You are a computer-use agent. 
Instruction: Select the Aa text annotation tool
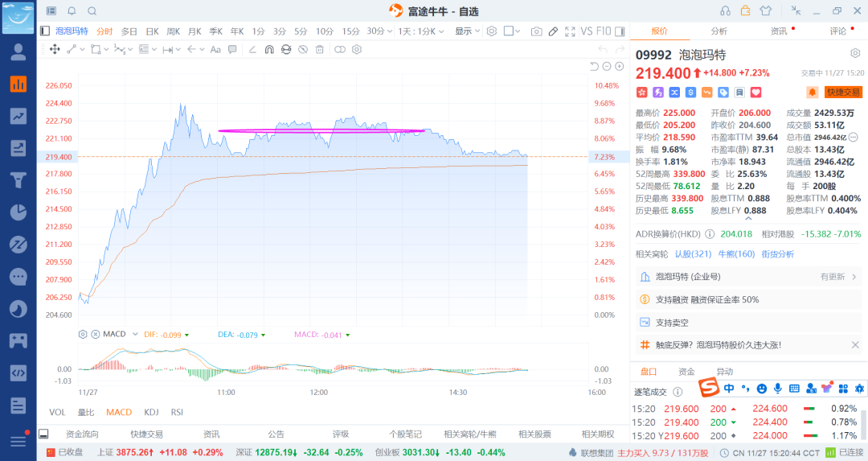(x=215, y=49)
